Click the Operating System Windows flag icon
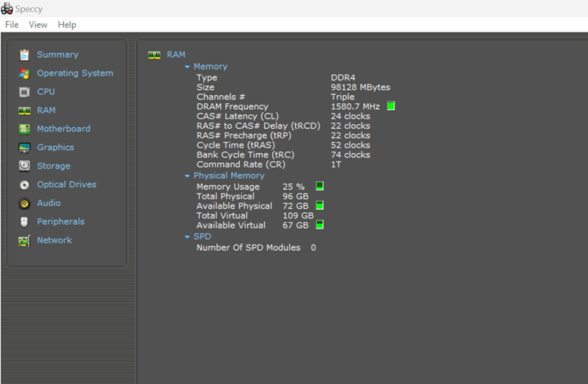The height and width of the screenshot is (384, 588). tap(24, 73)
